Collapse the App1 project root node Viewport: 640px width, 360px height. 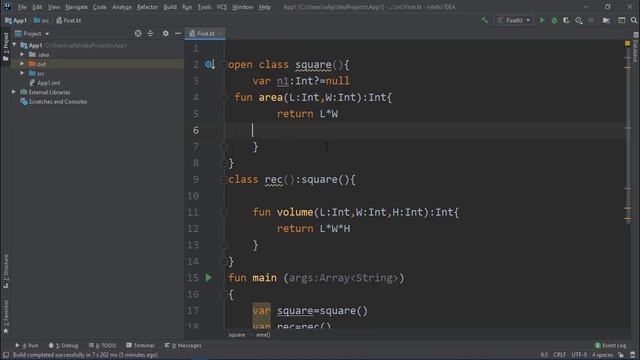[15, 45]
